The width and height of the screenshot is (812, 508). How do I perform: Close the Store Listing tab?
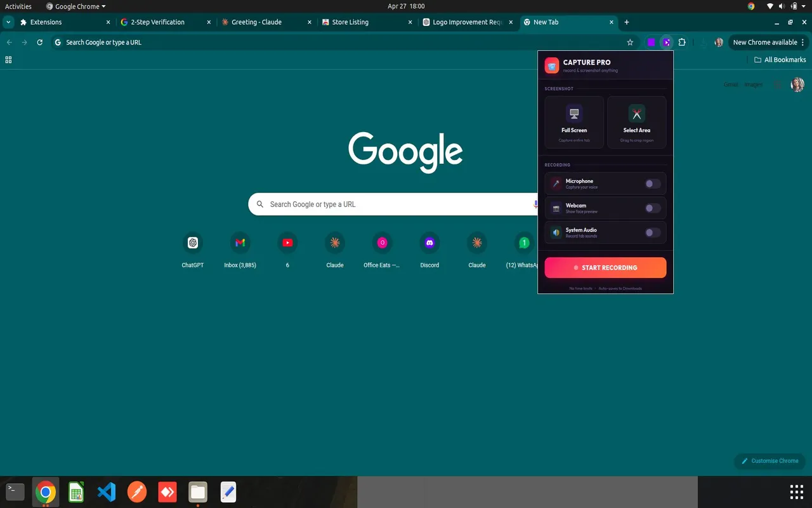pos(410,22)
